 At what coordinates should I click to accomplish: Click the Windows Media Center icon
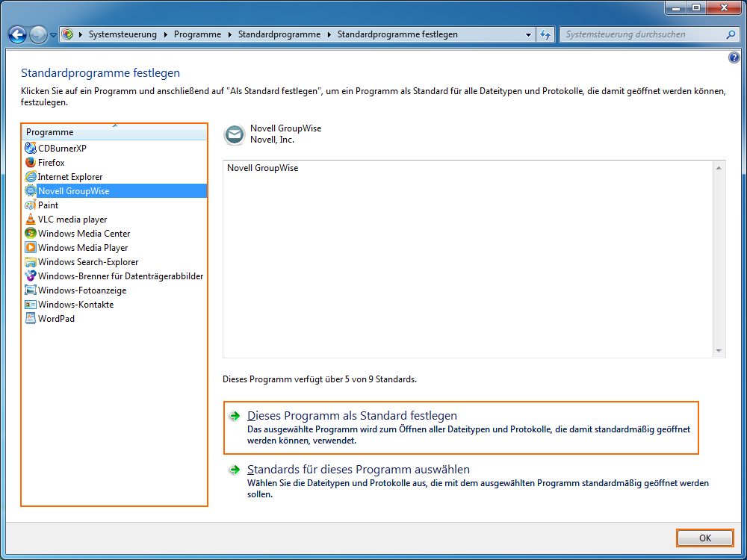pyautogui.click(x=31, y=233)
